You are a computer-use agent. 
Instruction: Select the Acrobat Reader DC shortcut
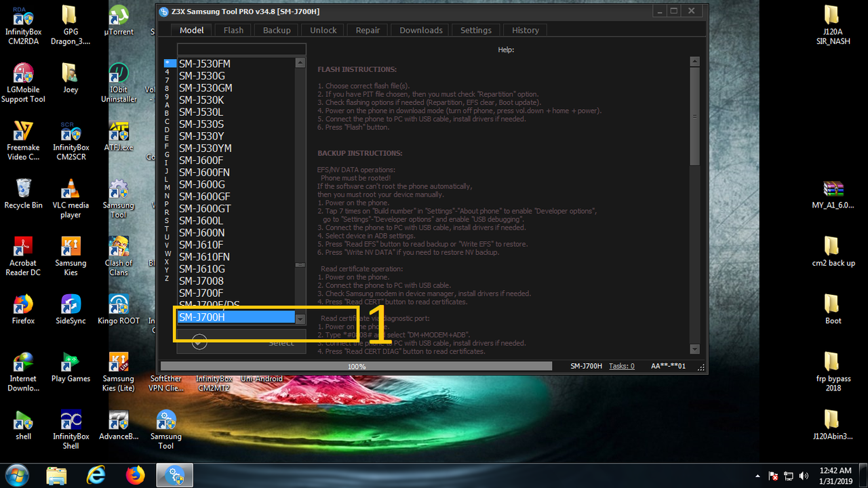(24, 256)
